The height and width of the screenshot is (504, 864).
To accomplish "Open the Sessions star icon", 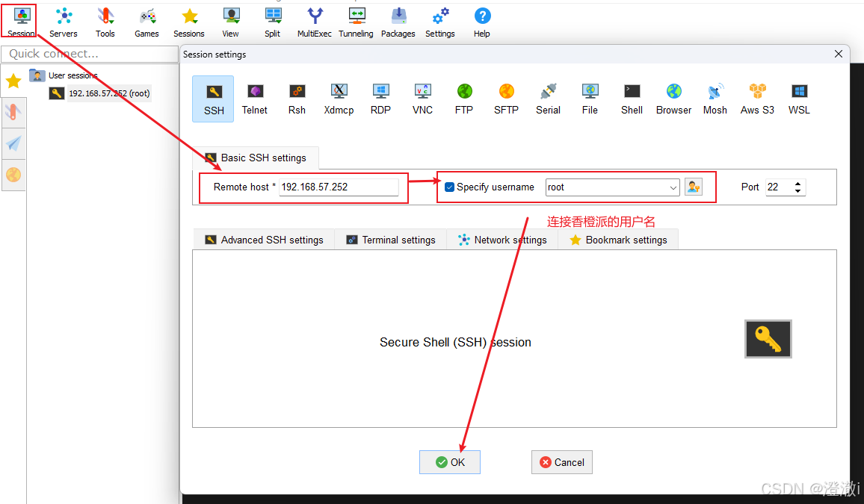I will 189,22.
